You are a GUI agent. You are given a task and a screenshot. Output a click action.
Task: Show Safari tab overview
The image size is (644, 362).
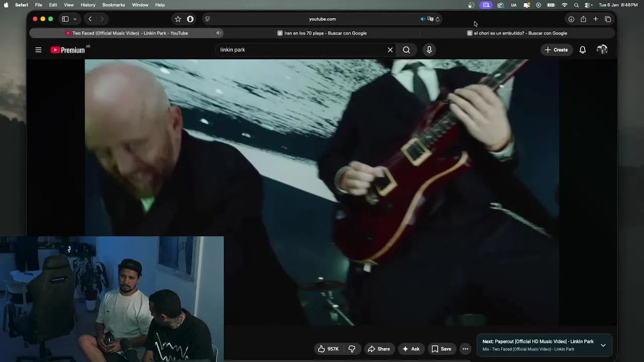pyautogui.click(x=608, y=19)
